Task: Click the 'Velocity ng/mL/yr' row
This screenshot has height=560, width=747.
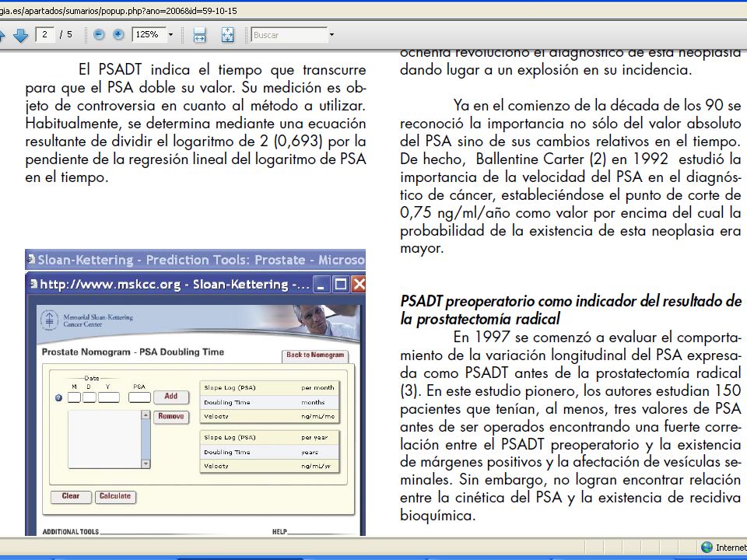Action: coord(270,466)
